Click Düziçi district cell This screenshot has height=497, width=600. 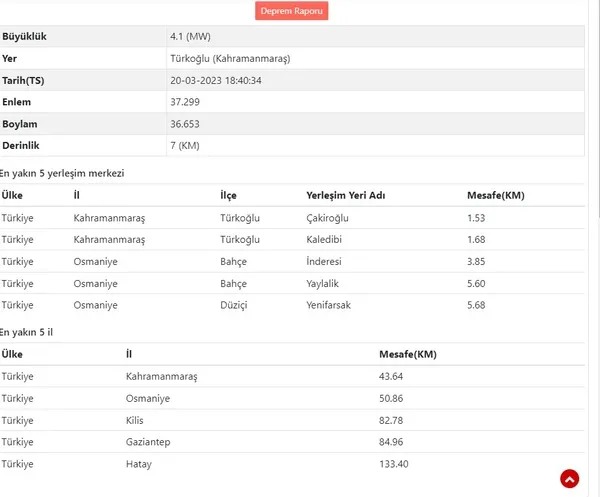tap(234, 305)
